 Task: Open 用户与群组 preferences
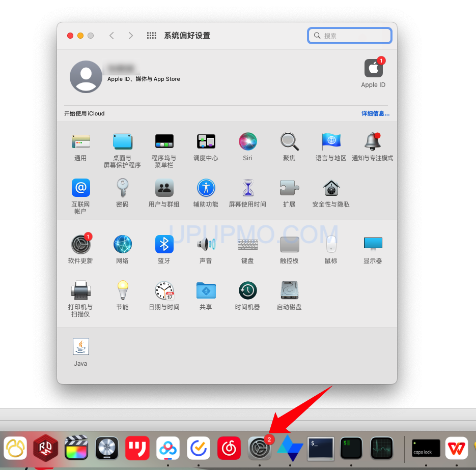[x=164, y=188]
